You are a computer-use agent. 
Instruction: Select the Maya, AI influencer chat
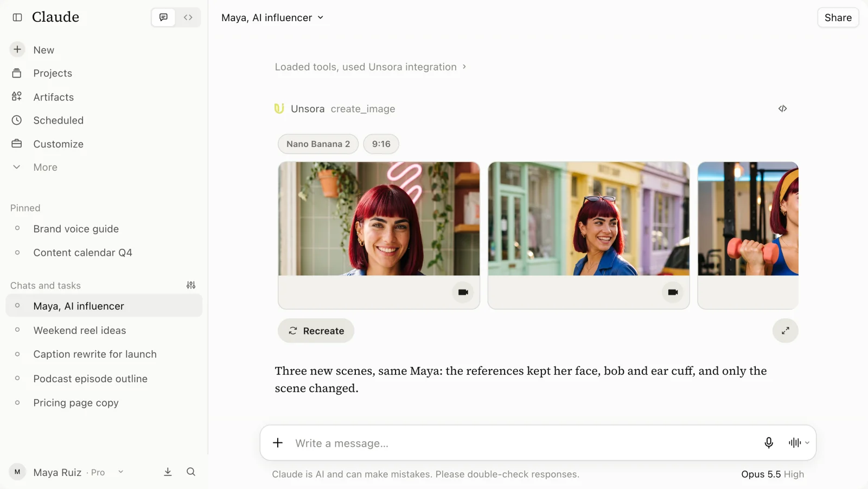click(x=104, y=306)
